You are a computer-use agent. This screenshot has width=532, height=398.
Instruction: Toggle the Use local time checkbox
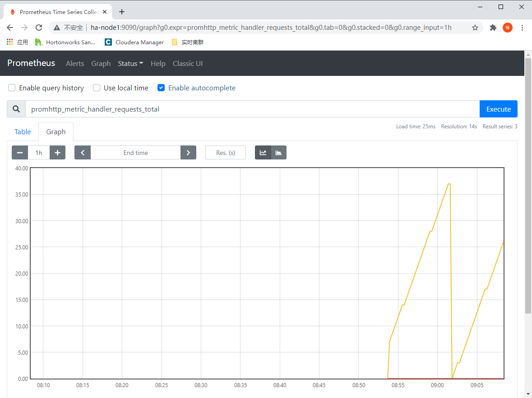(x=97, y=88)
